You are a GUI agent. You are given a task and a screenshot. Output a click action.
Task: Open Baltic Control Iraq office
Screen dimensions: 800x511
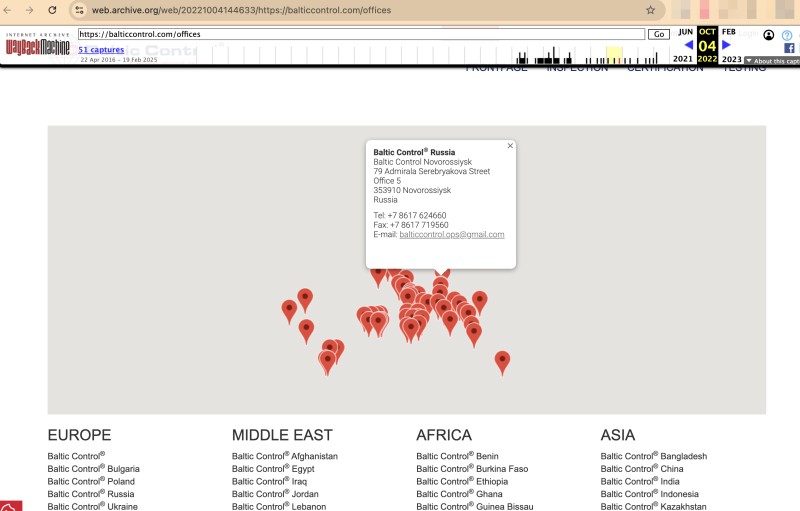tap(269, 481)
